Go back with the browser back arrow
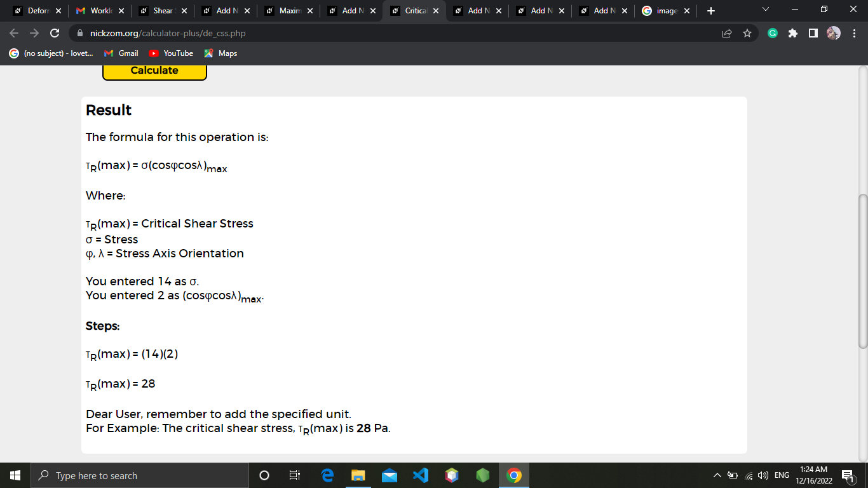The height and width of the screenshot is (488, 868). [x=15, y=33]
